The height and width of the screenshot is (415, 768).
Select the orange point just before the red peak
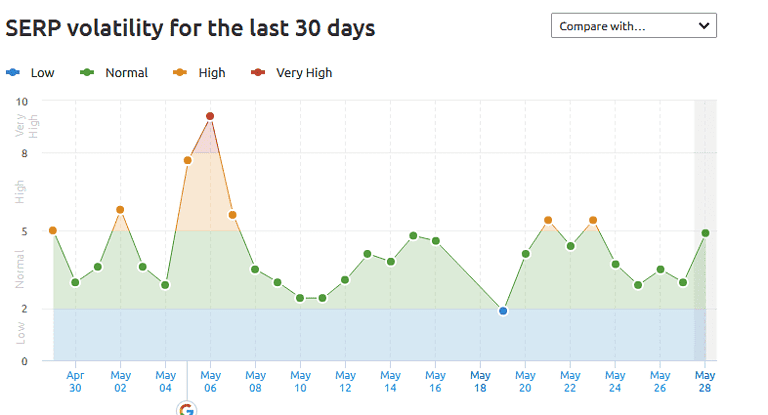click(188, 160)
